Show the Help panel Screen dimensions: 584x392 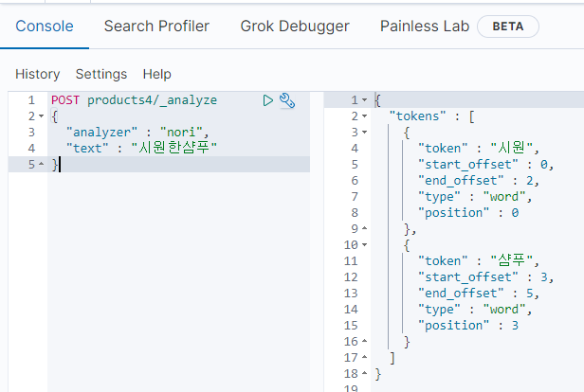pyautogui.click(x=156, y=74)
